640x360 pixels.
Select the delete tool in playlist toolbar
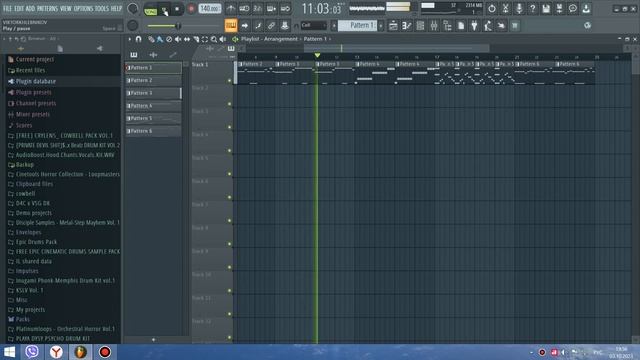[x=169, y=39]
